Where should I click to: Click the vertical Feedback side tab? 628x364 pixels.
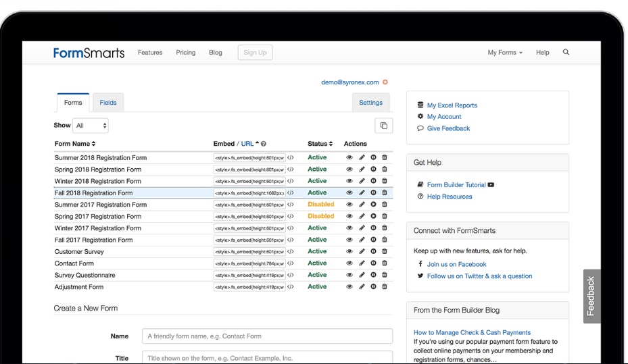coord(591,296)
